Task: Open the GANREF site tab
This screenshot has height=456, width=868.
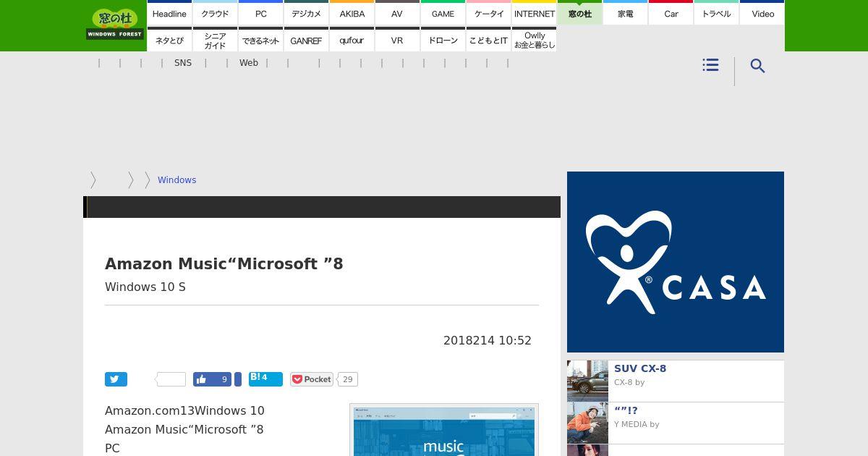Action: tap(306, 41)
